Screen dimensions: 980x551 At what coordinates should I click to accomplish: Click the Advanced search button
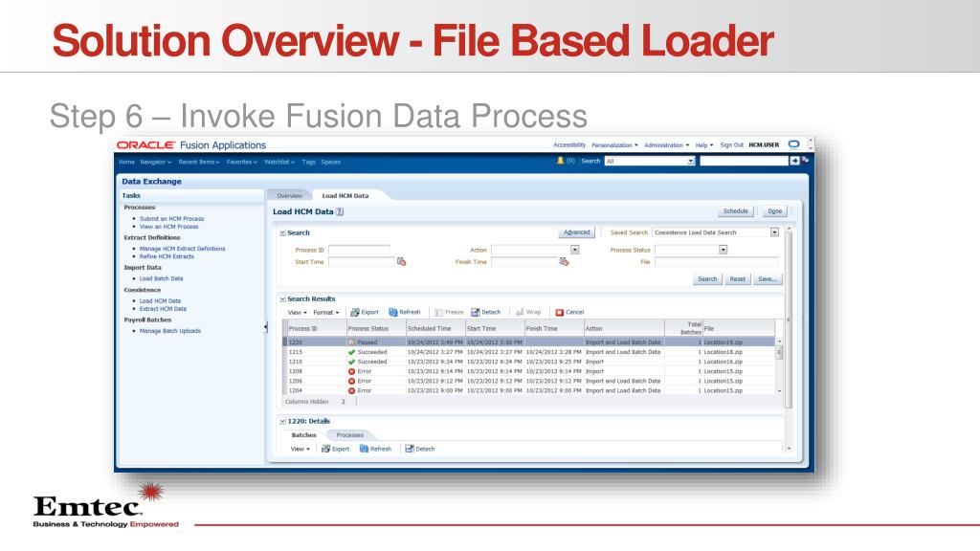pos(576,232)
